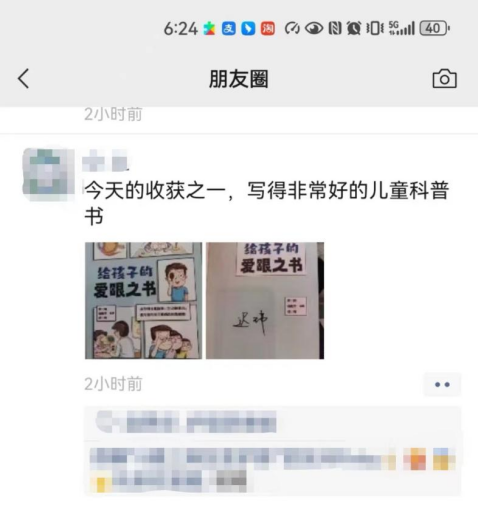
Task: Go back using the left arrow
Action: [23, 79]
